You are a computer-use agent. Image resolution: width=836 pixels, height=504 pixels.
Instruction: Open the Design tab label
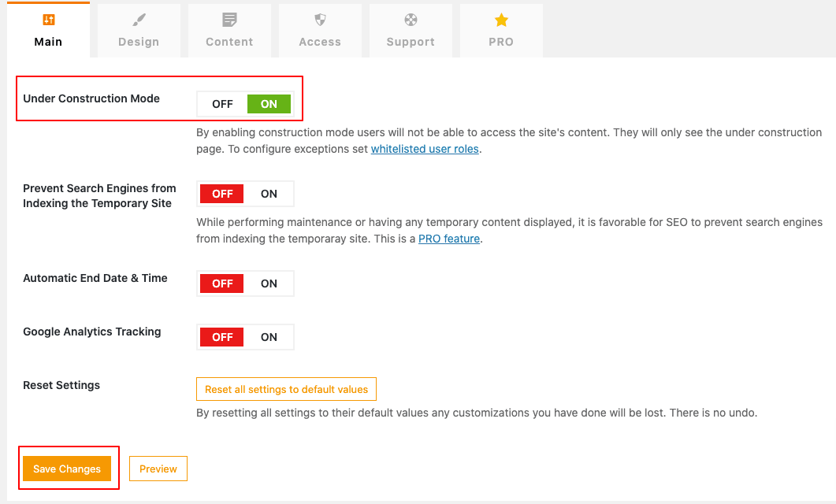pyautogui.click(x=139, y=43)
